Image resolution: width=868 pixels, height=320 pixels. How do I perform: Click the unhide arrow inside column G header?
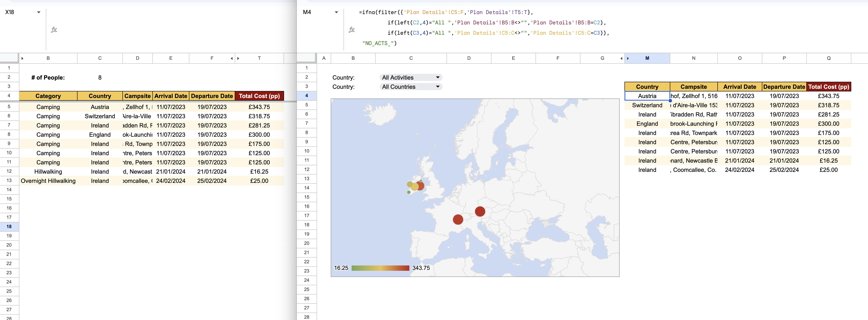[x=621, y=58]
